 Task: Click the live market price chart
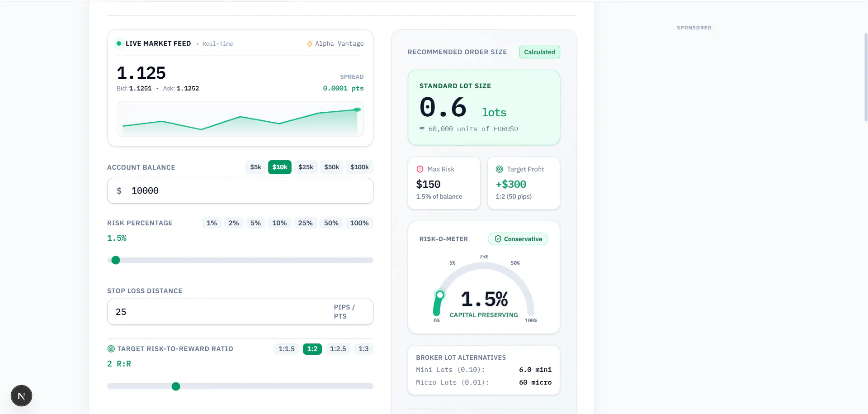pos(240,119)
